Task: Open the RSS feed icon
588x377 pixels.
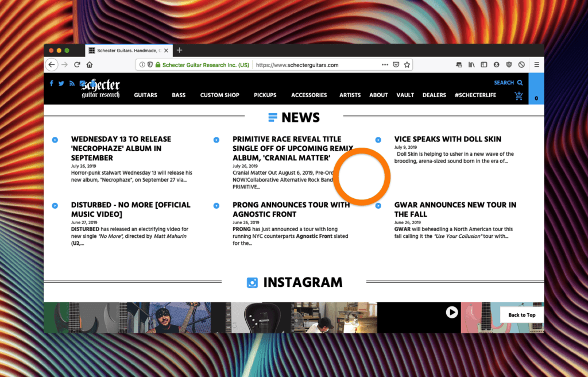Action: tap(72, 83)
